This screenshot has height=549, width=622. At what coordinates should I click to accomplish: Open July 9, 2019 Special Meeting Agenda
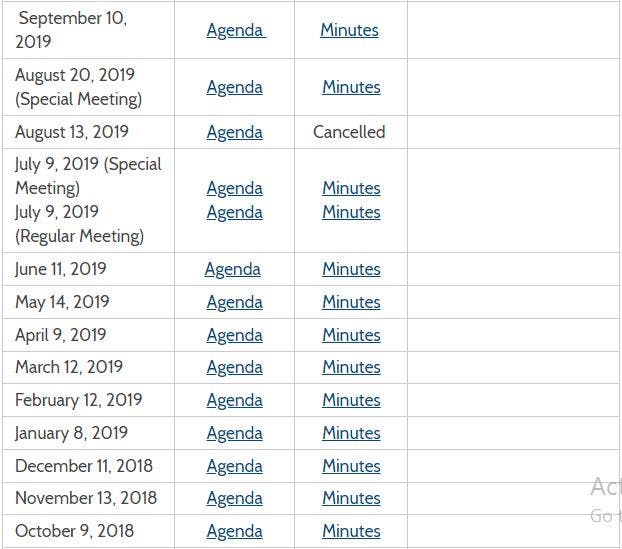coord(234,188)
